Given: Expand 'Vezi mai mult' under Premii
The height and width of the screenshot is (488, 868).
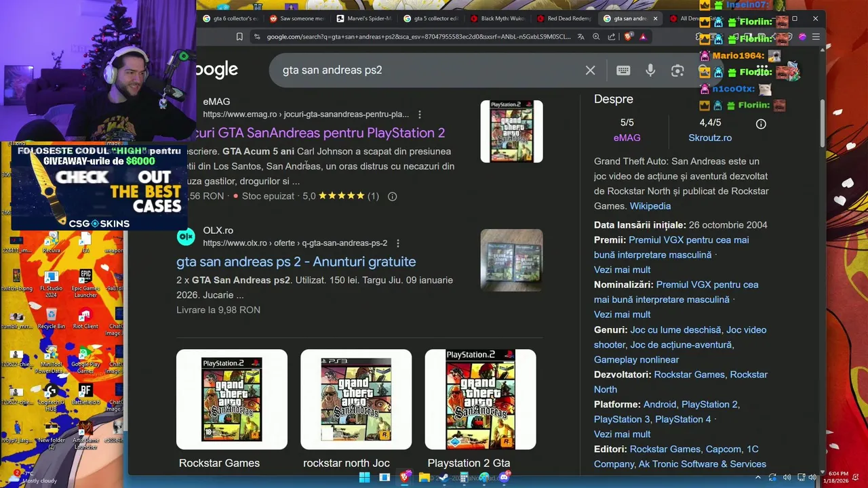Looking at the screenshot, I should click(x=622, y=270).
